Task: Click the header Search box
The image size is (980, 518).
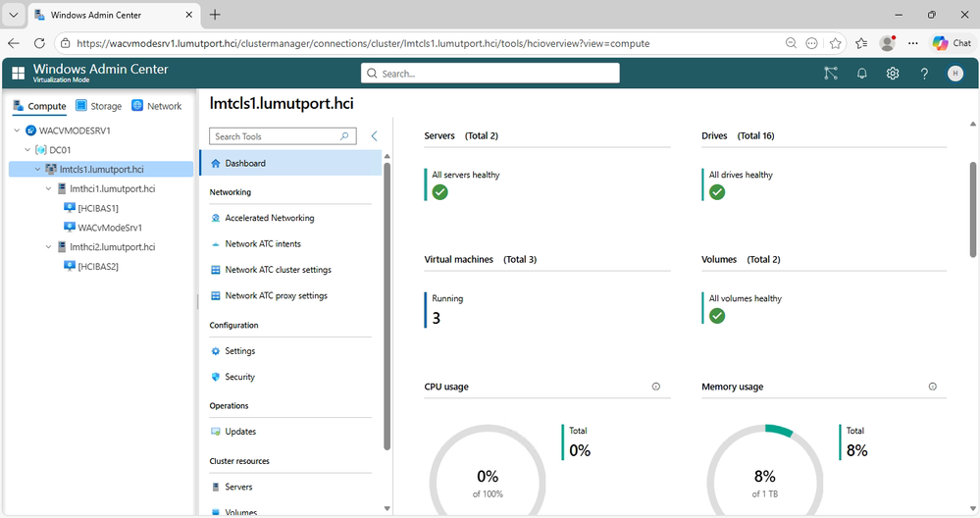Action: pyautogui.click(x=490, y=74)
